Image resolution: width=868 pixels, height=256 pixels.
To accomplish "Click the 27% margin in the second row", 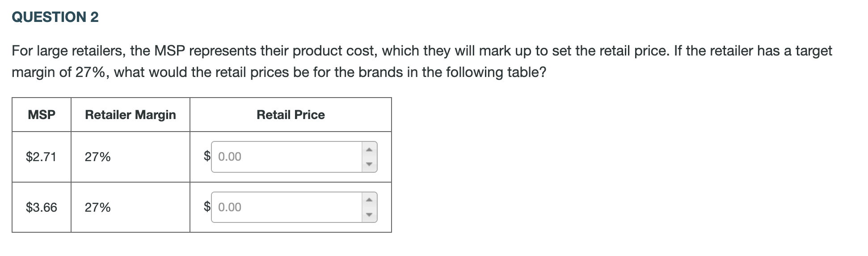I will tap(98, 208).
